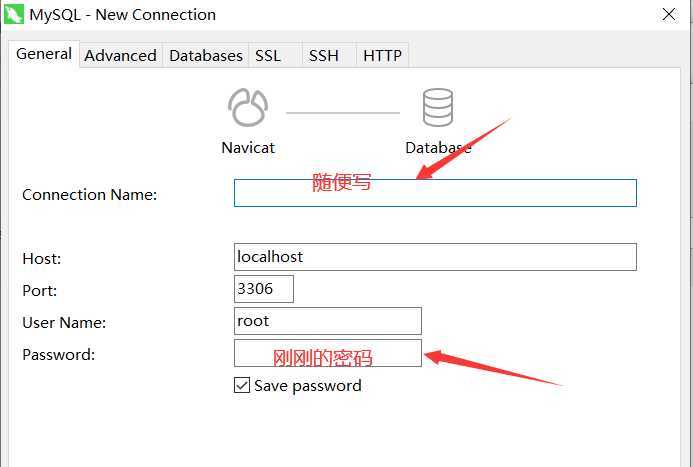Close the New Connection dialog
Viewport: 693px width, 467px height.
coord(669,14)
